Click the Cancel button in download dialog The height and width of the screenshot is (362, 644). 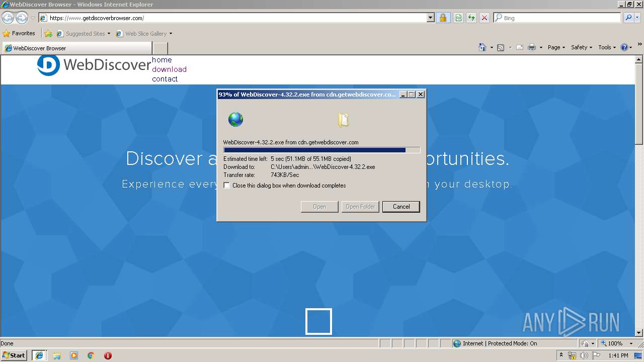pyautogui.click(x=401, y=207)
